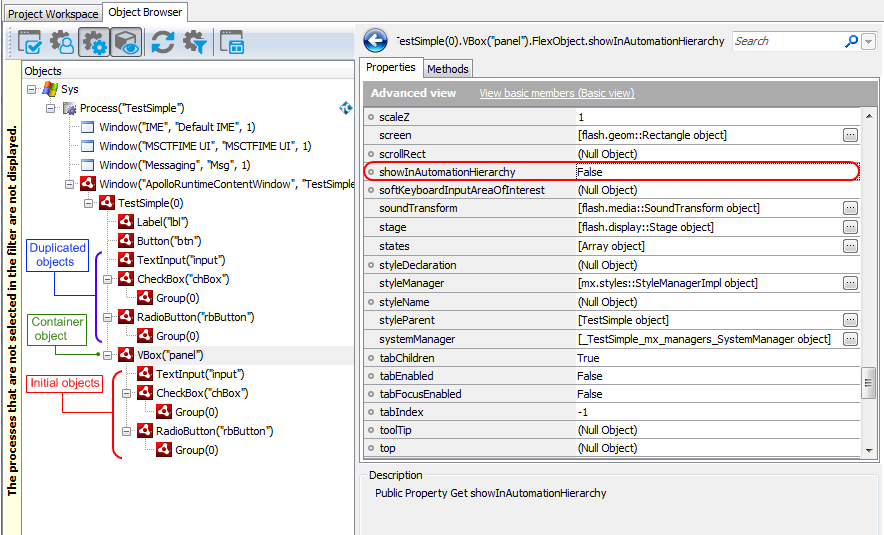Click the refresh objects toolbar icon

[163, 42]
